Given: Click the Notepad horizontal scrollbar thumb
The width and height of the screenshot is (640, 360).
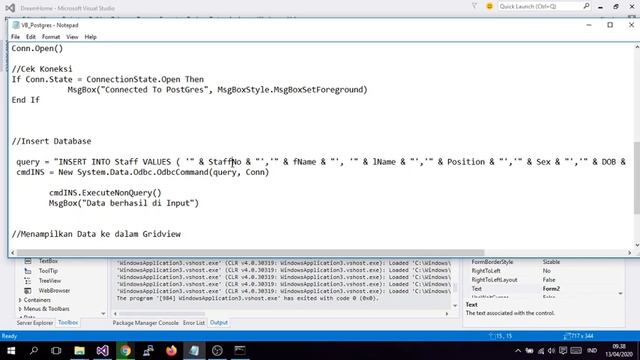Looking at the screenshot, I should pos(250,253).
